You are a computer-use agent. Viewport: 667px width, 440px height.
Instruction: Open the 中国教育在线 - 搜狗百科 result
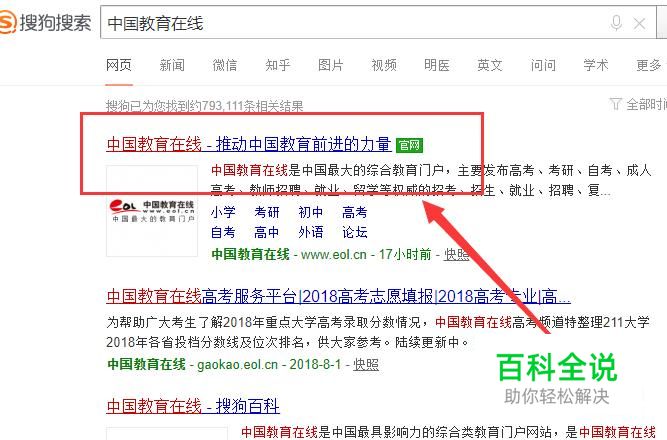(x=193, y=406)
